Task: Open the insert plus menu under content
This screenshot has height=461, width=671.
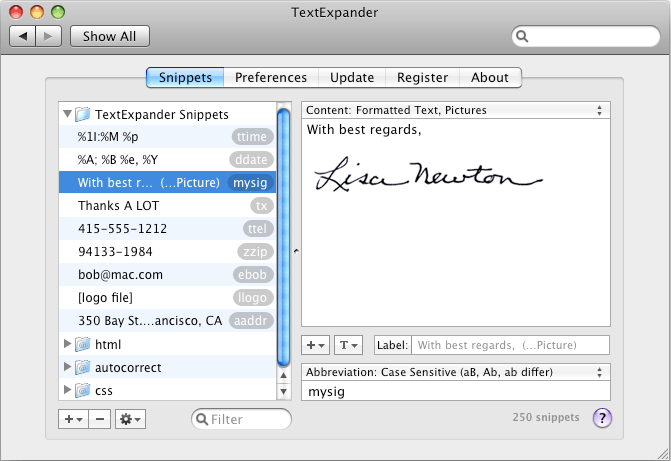Action: pyautogui.click(x=315, y=345)
